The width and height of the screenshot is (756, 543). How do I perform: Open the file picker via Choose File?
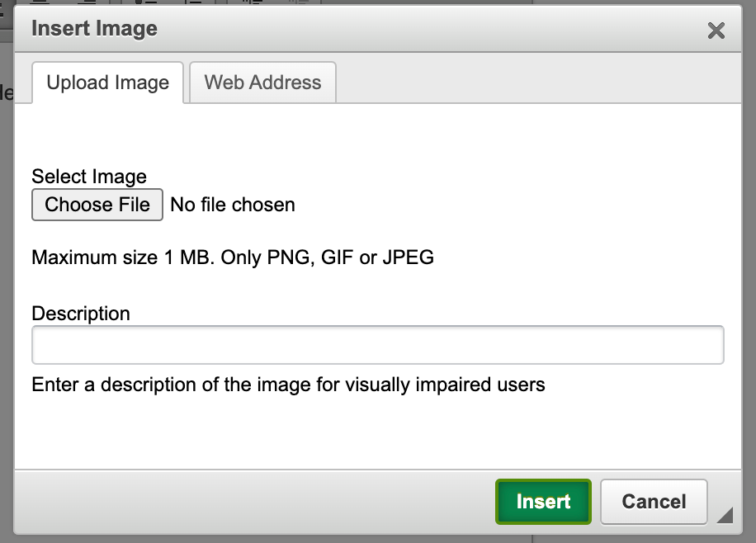(97, 205)
